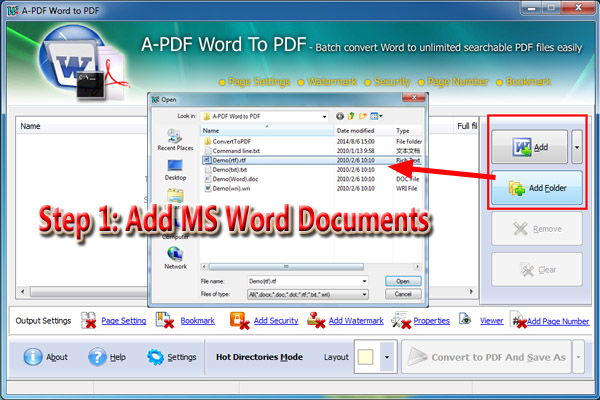Click the Name column header in main list
This screenshot has height=400, width=600.
point(30,126)
